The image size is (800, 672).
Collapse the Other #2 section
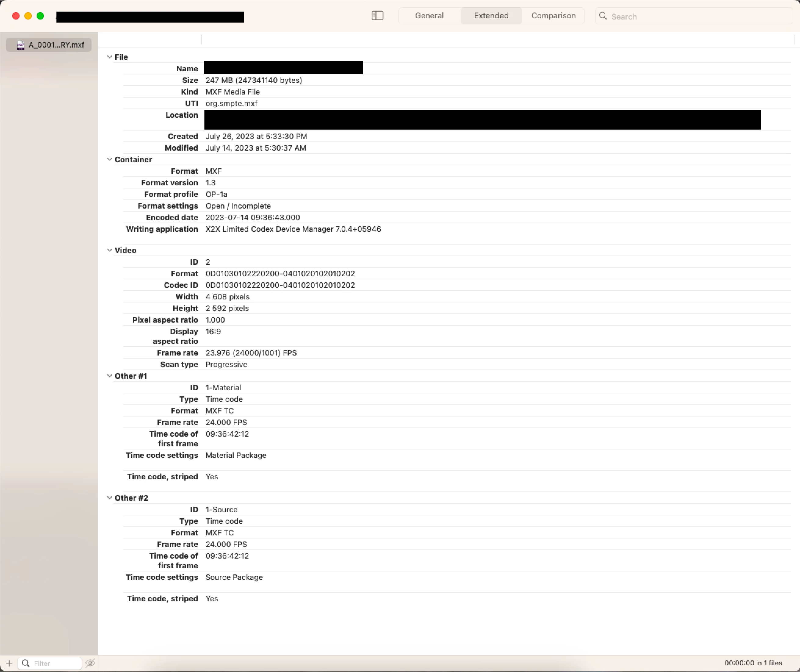click(x=110, y=498)
